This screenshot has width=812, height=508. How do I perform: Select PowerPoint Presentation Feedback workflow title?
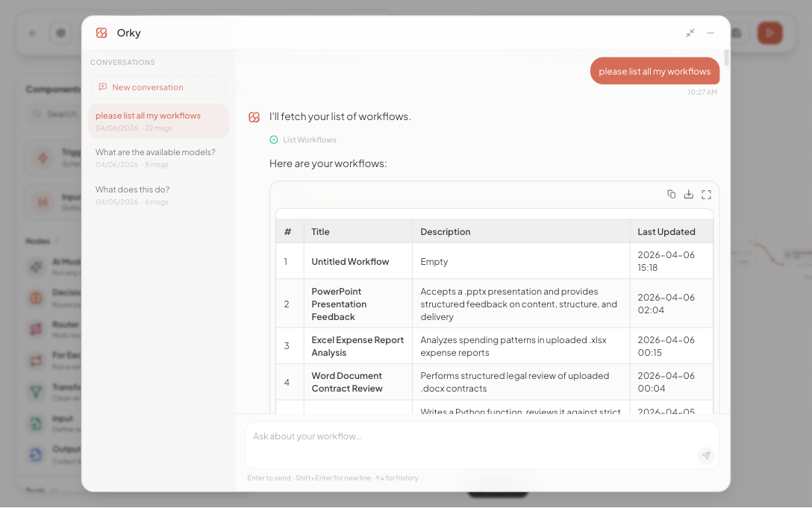[339, 304]
